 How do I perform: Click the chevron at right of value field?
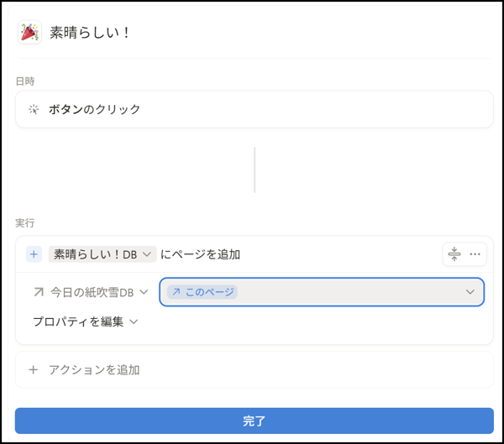[470, 292]
